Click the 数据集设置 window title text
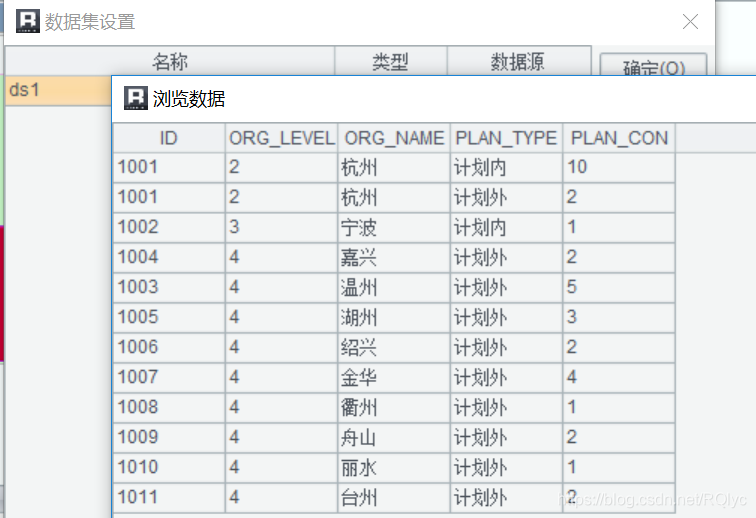The image size is (756, 518). click(x=90, y=22)
